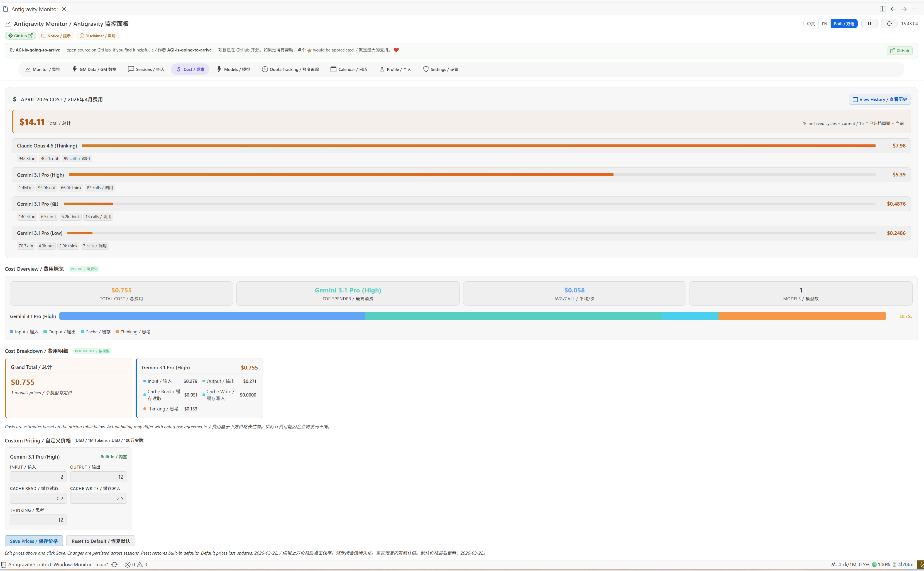Click the dollar icon beside April 2026 Cost
This screenshot has width=924, height=571.
[14, 99]
